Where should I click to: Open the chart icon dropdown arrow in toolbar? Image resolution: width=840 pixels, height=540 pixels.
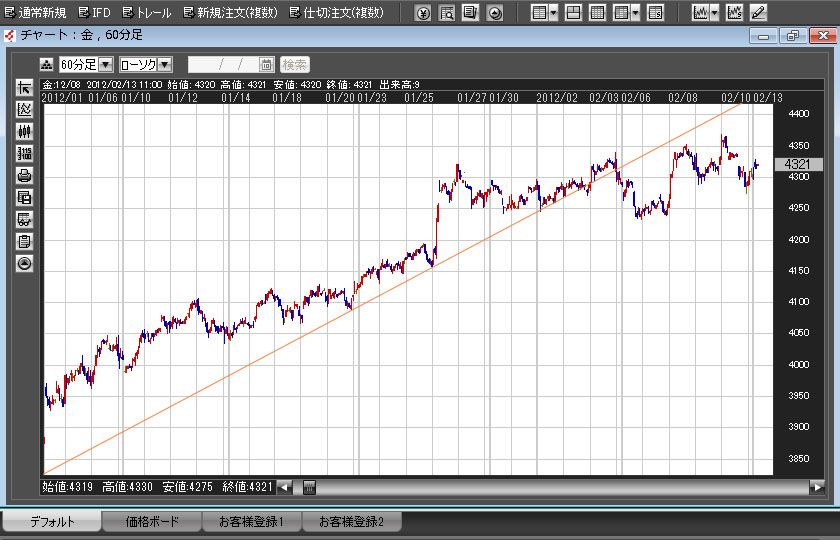714,13
